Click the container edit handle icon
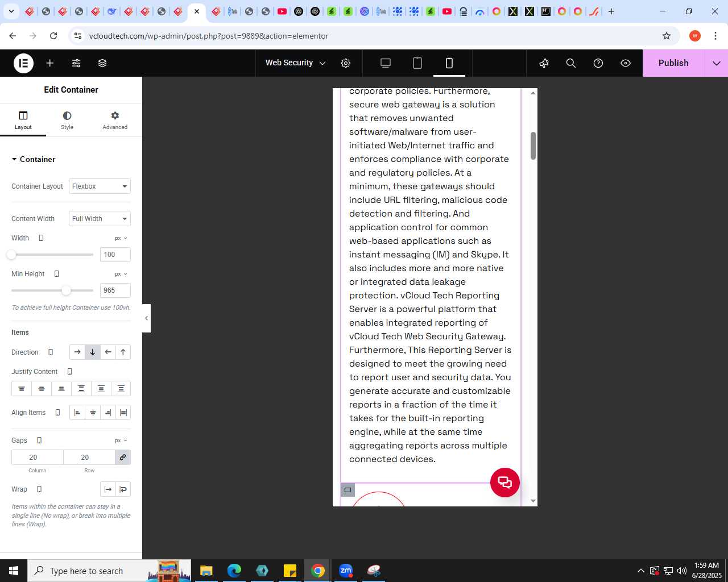This screenshot has width=728, height=582. click(x=348, y=490)
